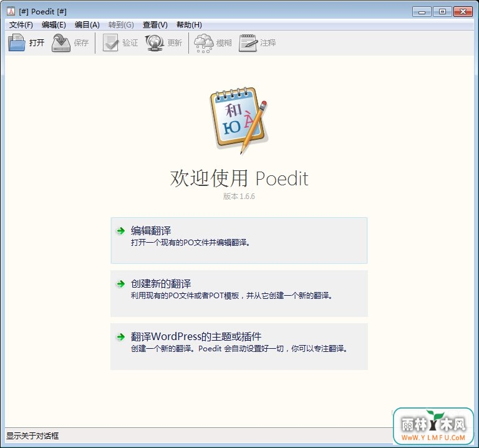Screen dimensions: 479x448
Task: Choose 编辑翻译 to open a PO file
Action: [239, 240]
